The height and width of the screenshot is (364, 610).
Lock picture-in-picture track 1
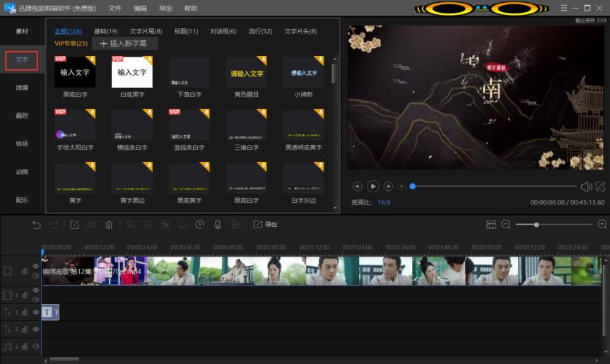(x=25, y=295)
